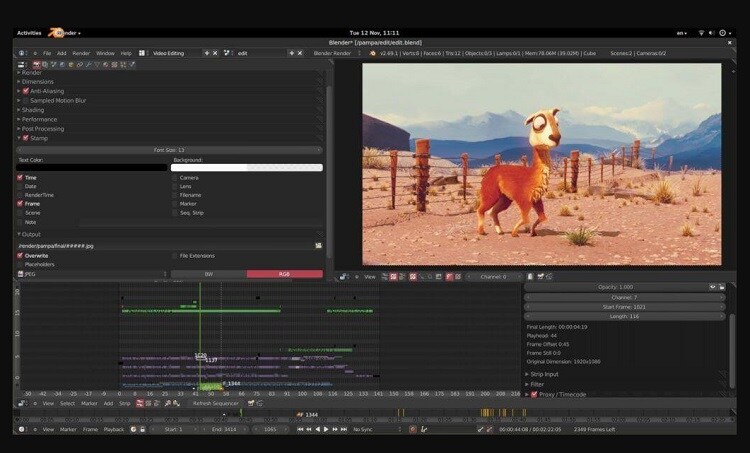Select the BW color mode button
The height and width of the screenshot is (453, 750).
point(208,273)
